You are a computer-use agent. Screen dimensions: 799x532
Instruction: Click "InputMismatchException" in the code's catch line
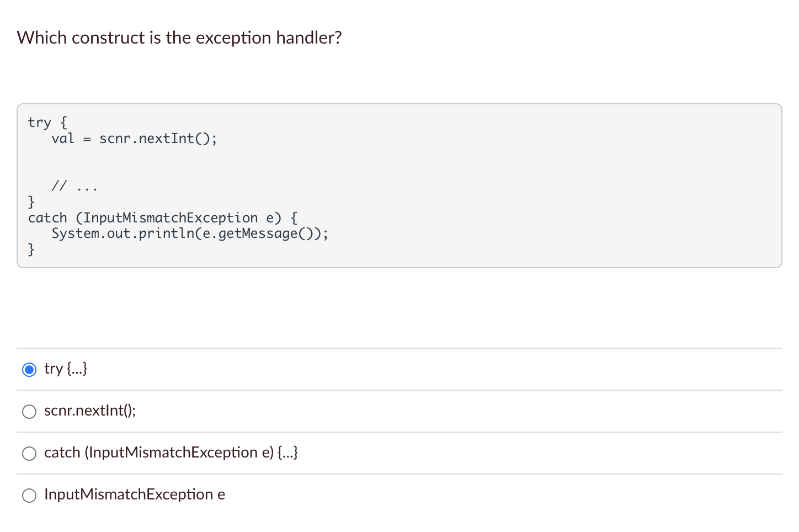pos(171,218)
